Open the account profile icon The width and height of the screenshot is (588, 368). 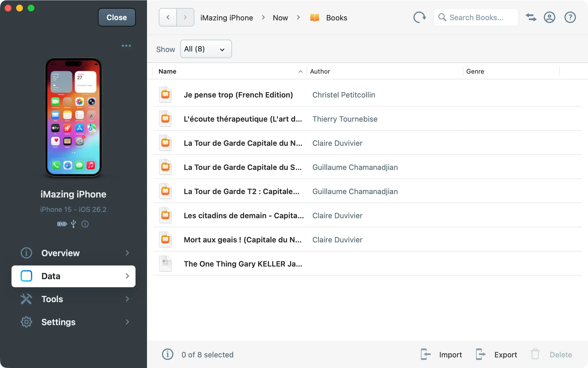(549, 18)
